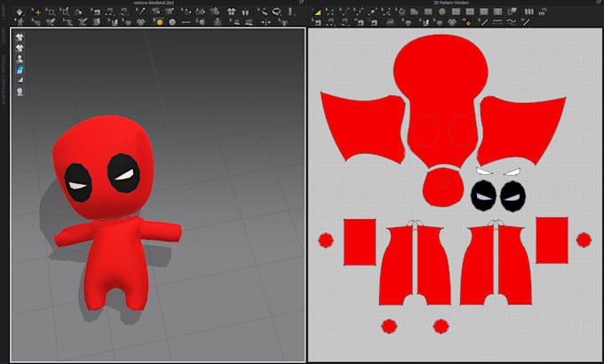The width and height of the screenshot is (604, 364).
Task: Toggle bottom avatar head icon in 3D view
Action: click(20, 91)
